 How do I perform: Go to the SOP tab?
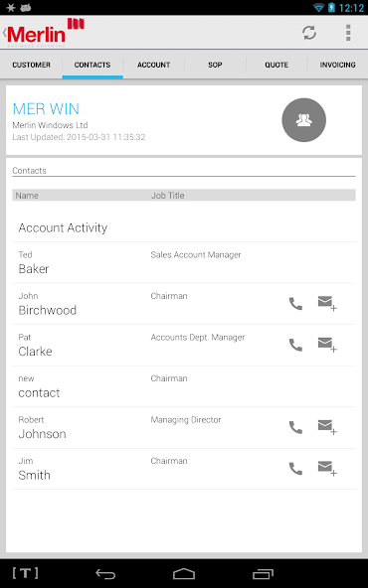[215, 65]
